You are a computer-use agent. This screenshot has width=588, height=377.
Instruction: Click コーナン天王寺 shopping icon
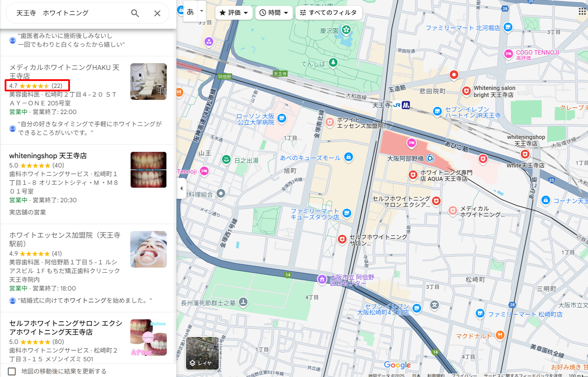(546, 200)
